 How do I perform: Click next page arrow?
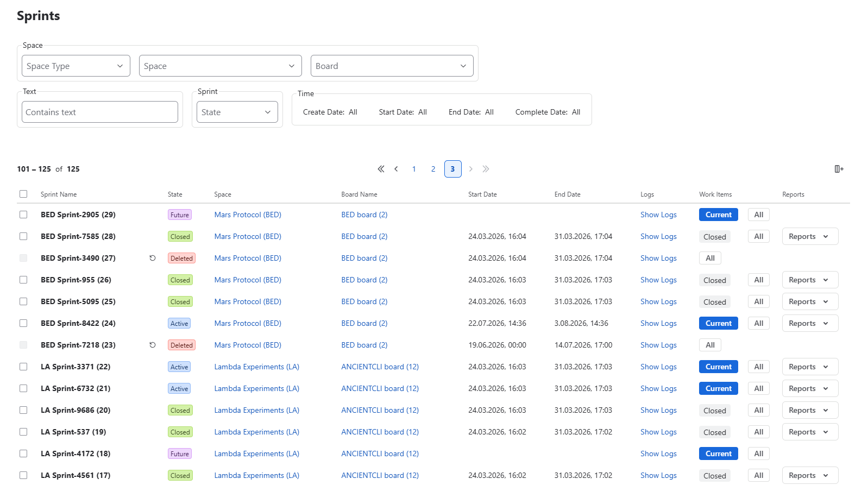(471, 169)
